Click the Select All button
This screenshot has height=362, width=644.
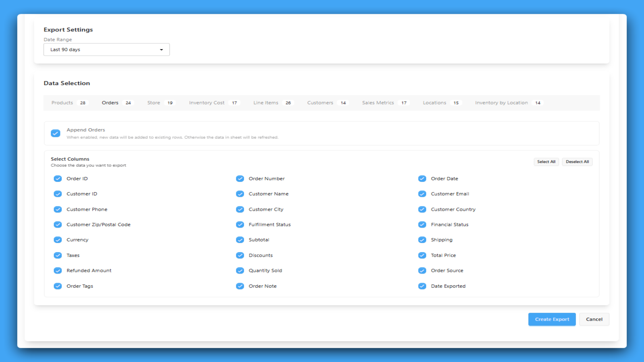tap(546, 161)
